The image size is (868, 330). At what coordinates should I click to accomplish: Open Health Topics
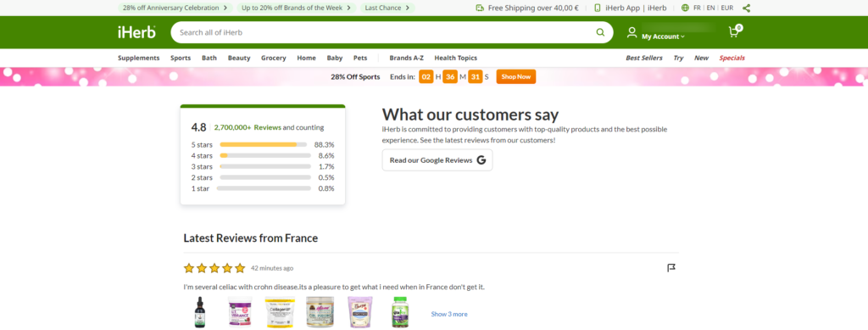(x=455, y=58)
